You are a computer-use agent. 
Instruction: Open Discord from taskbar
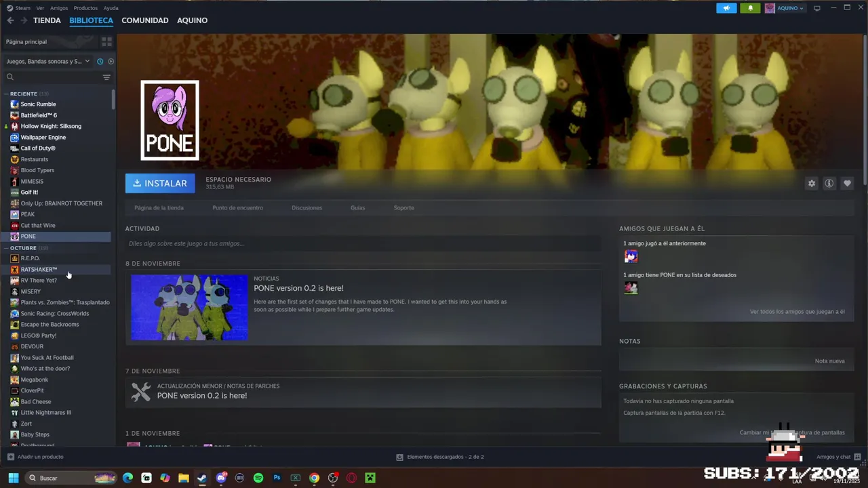click(x=220, y=478)
